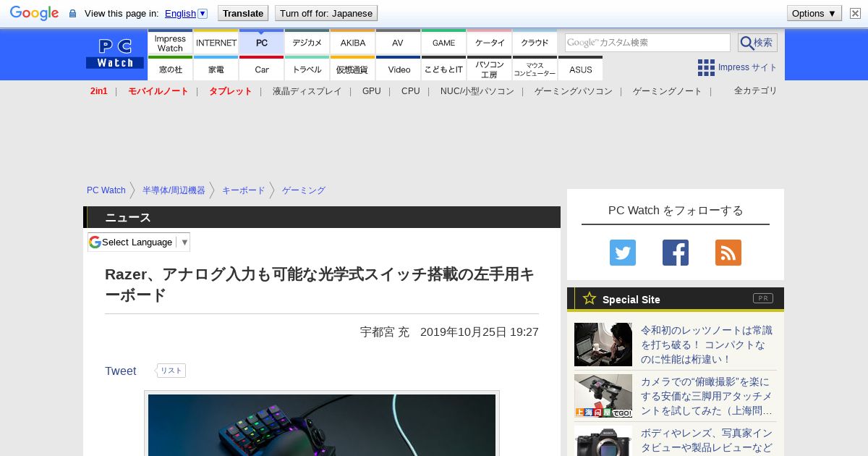Viewport: 868px width, 456px height.
Task: Click the 半導体/周辺機器 breadcrumb
Action: 174,190
